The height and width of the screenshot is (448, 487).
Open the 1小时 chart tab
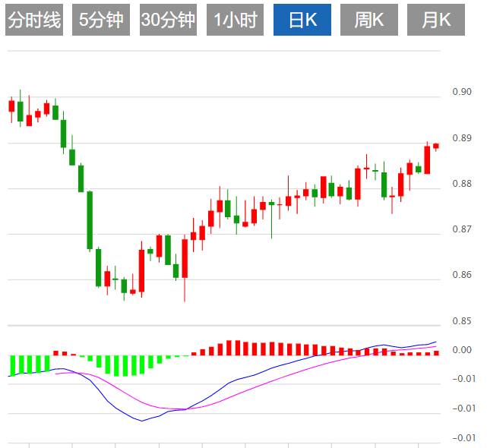235,20
